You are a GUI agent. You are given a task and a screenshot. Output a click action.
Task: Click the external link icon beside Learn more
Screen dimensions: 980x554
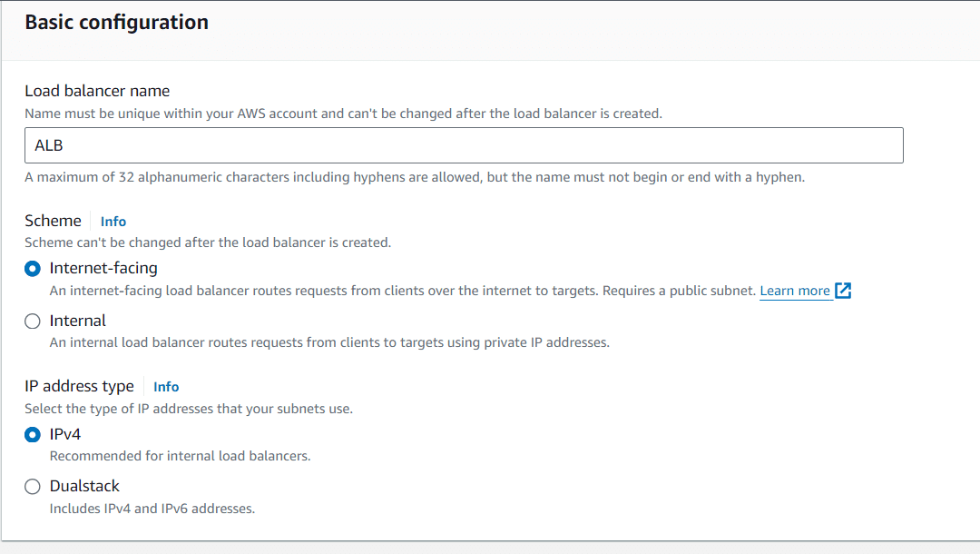[x=843, y=291]
